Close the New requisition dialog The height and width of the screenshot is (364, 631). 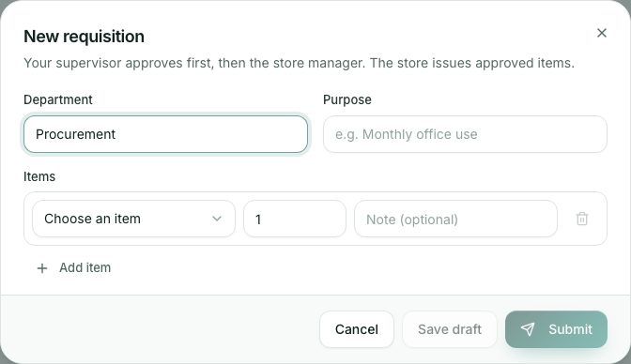tap(602, 33)
